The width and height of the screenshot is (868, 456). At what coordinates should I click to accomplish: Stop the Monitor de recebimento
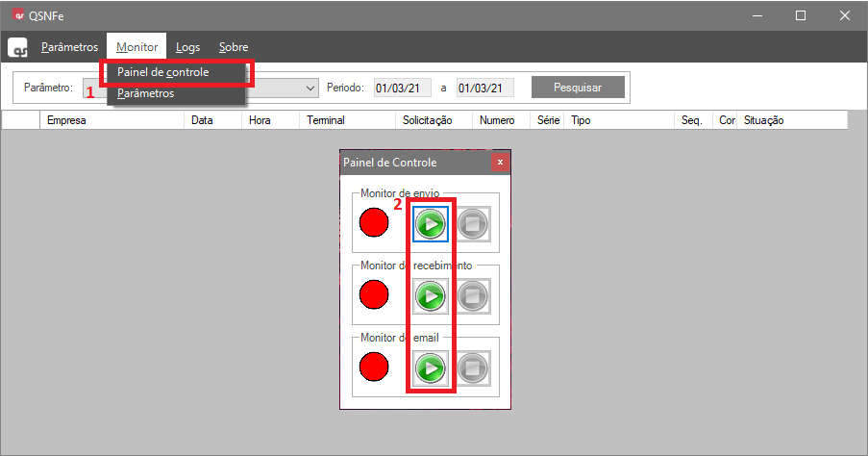(x=472, y=295)
